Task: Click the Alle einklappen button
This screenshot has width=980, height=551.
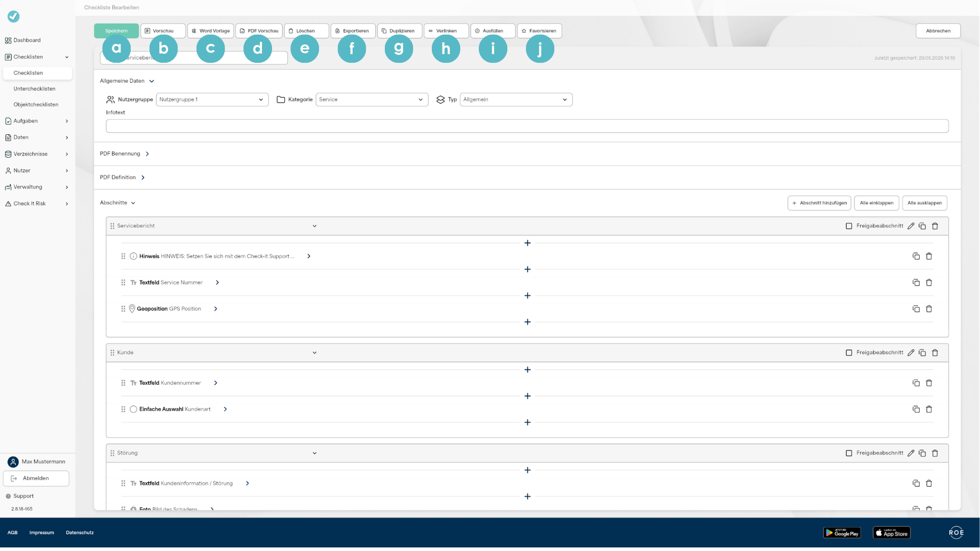Action: point(876,203)
